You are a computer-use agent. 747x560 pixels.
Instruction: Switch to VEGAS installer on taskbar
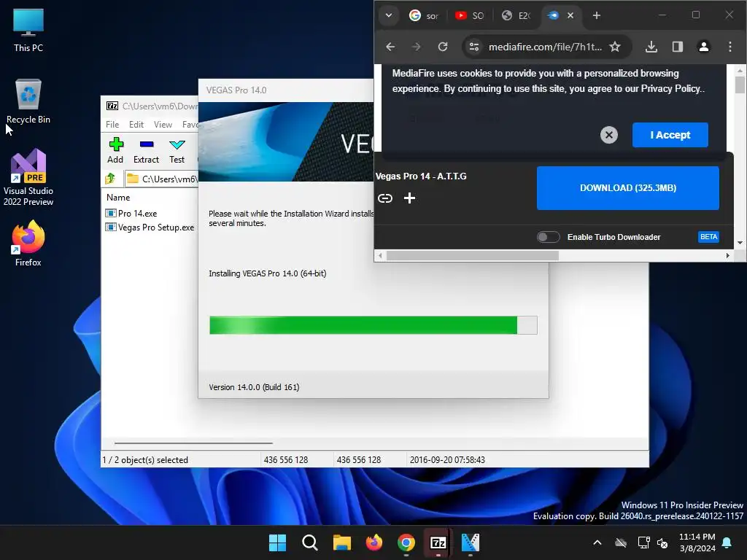pos(471,542)
